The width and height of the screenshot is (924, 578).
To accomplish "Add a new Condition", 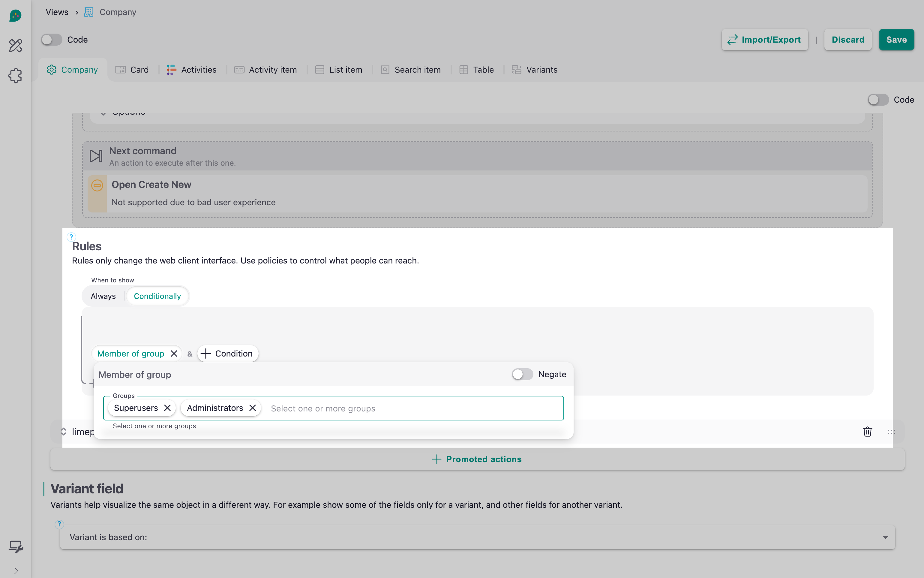I will point(228,354).
